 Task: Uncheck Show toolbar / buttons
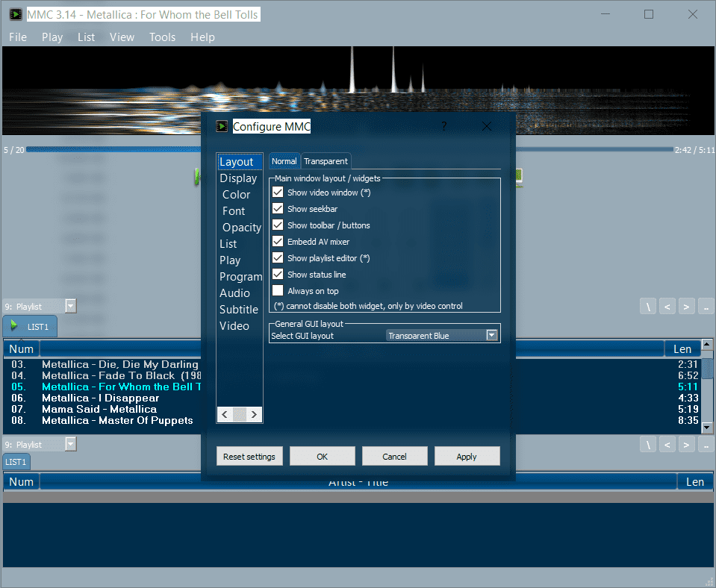coord(278,225)
